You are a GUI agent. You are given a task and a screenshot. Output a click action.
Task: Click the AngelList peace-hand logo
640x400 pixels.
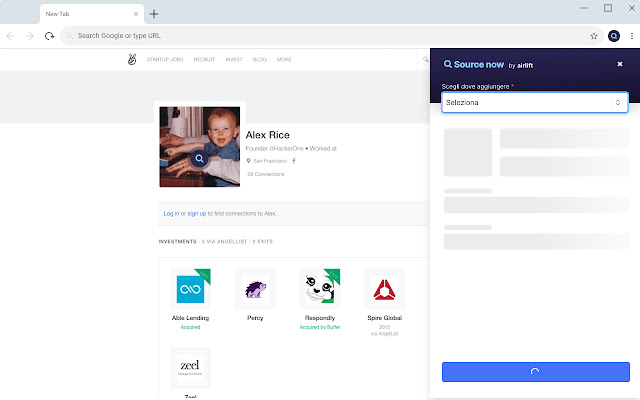[132, 59]
